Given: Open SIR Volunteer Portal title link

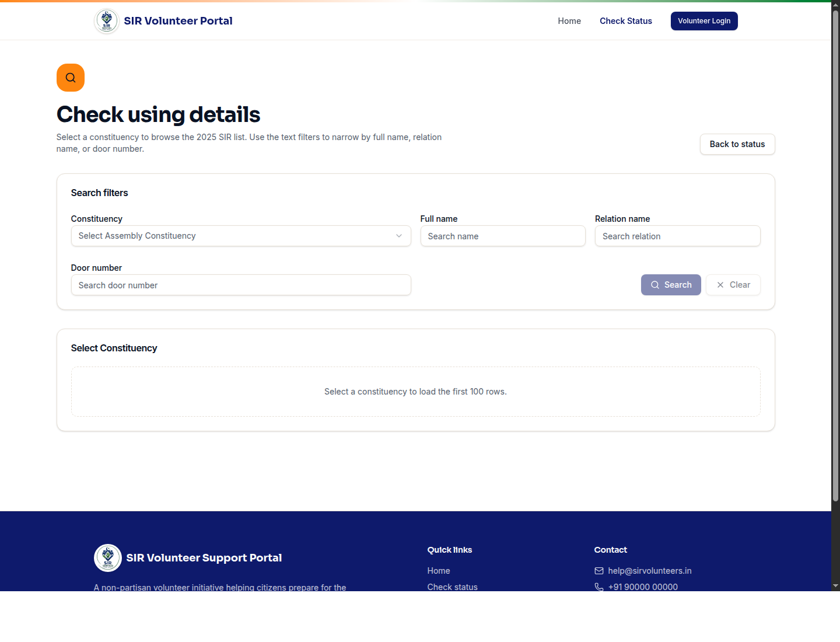Looking at the screenshot, I should pyautogui.click(x=178, y=21).
